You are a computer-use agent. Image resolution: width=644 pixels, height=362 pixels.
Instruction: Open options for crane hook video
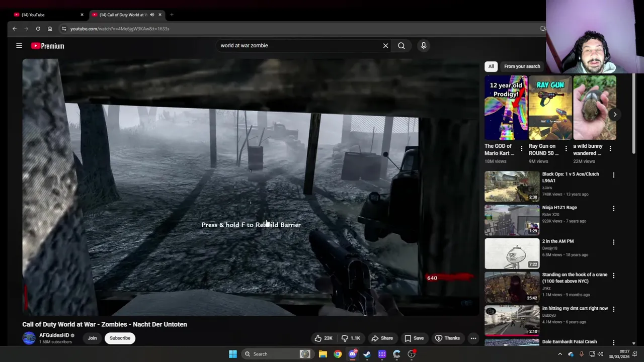click(613, 276)
